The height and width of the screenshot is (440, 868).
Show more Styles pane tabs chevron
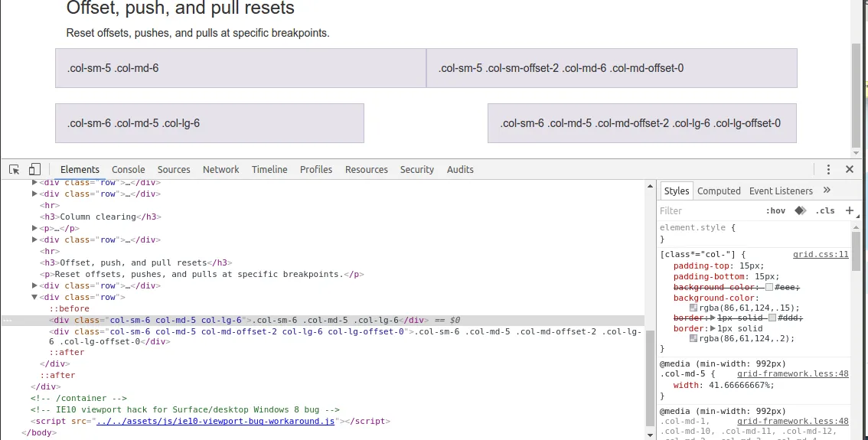[827, 191]
